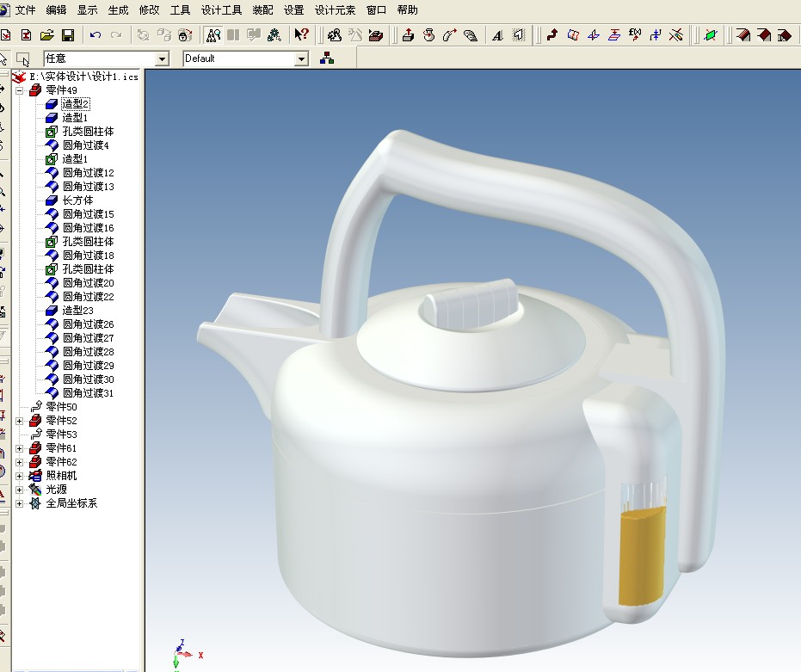Image resolution: width=801 pixels, height=672 pixels.
Task: Expand the 零件62 tree node
Action: [20, 462]
